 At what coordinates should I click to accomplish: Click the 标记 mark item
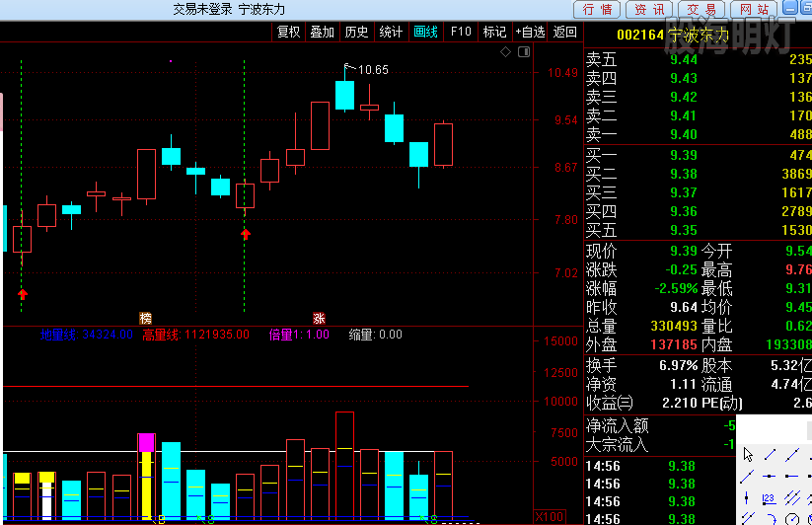(x=494, y=32)
